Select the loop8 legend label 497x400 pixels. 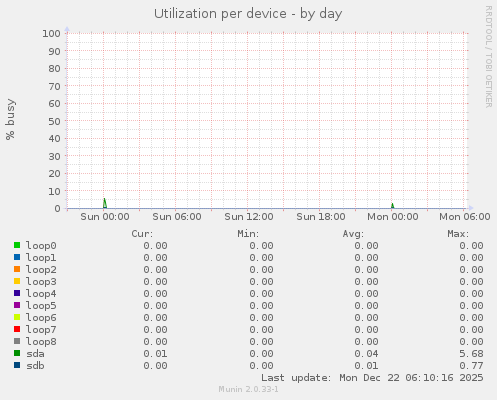click(41, 342)
